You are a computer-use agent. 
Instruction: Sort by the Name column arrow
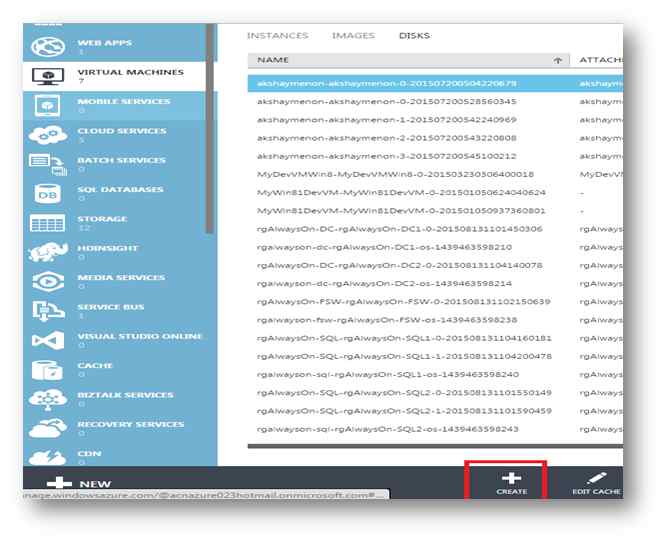(x=558, y=60)
